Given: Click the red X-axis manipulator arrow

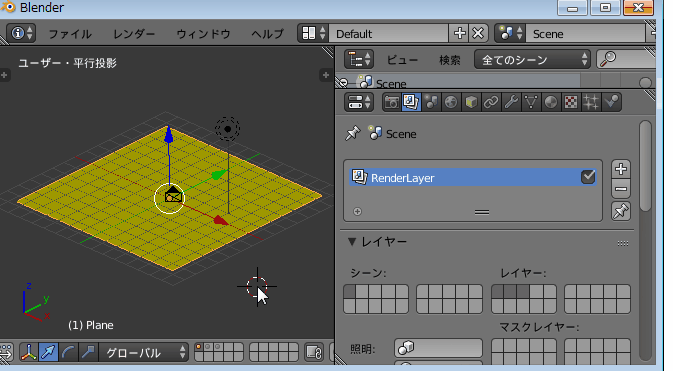Looking at the screenshot, I should pyautogui.click(x=221, y=220).
